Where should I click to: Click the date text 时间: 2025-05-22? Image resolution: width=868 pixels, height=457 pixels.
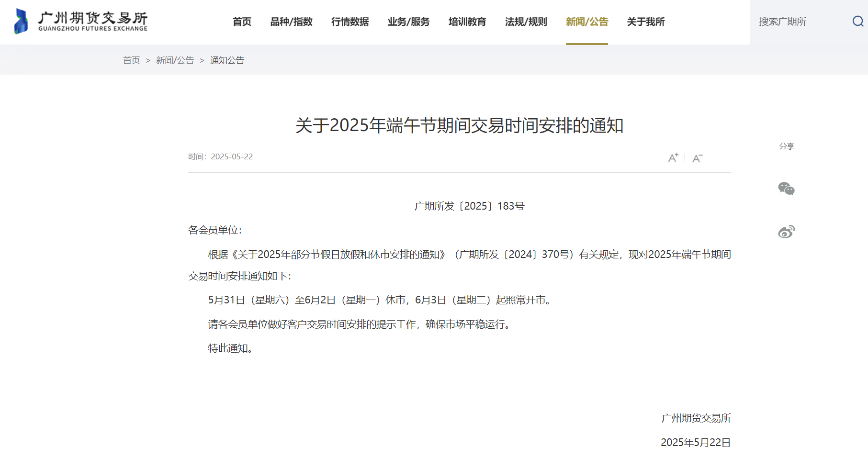tap(220, 156)
